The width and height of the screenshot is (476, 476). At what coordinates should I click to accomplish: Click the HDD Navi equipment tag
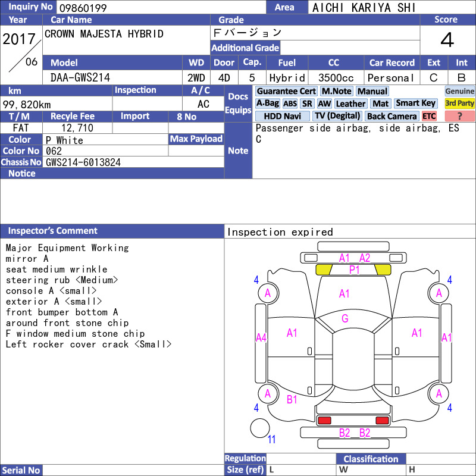[x=282, y=116]
